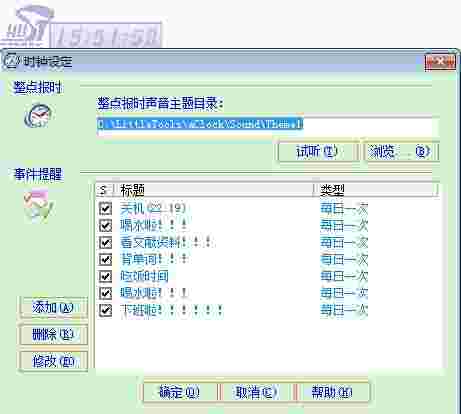Click the 事件提醒 section label
This screenshot has width=461, height=414.
(x=38, y=174)
